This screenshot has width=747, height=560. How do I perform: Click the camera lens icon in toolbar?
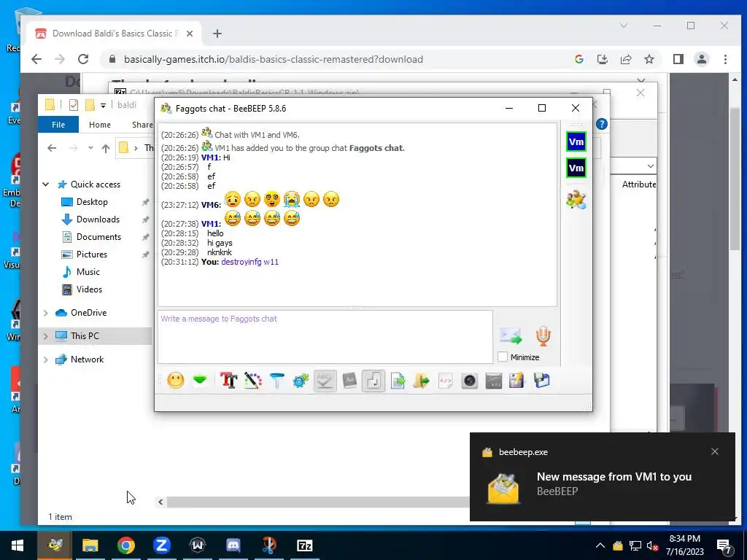point(469,381)
